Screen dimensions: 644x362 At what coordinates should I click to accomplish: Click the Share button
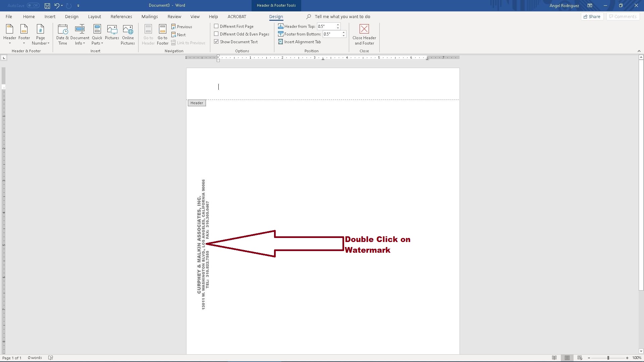(592, 16)
